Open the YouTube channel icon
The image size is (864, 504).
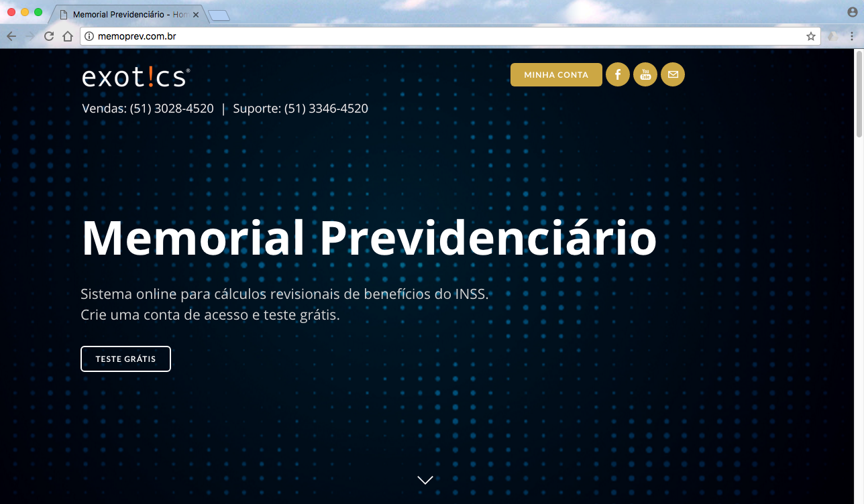pyautogui.click(x=645, y=74)
